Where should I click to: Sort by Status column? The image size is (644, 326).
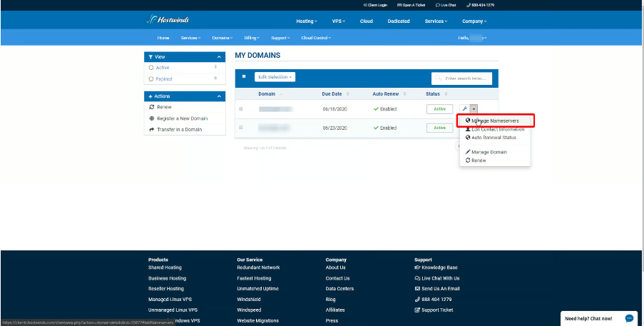click(x=436, y=94)
